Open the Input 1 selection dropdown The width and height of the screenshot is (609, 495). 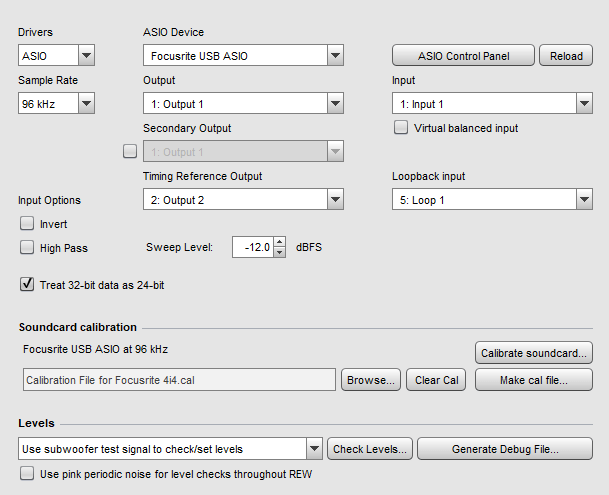492,103
